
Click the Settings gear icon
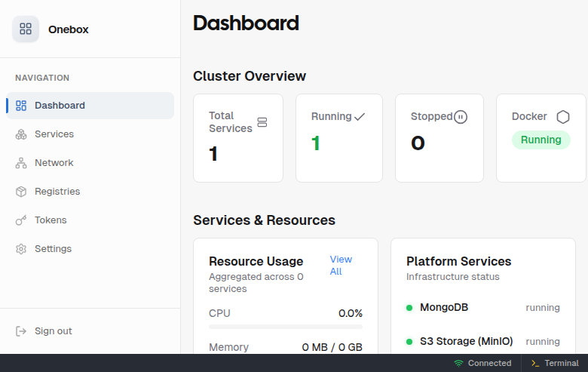click(x=21, y=249)
